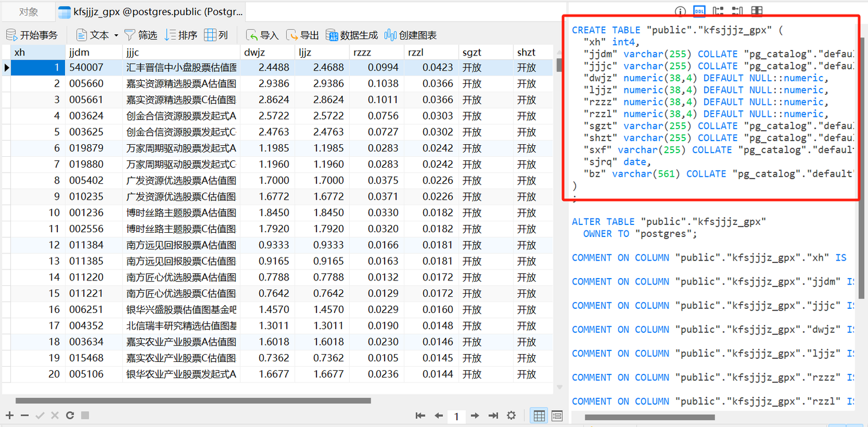Open the general information panel icon
This screenshot has height=427, width=868.
tap(680, 11)
